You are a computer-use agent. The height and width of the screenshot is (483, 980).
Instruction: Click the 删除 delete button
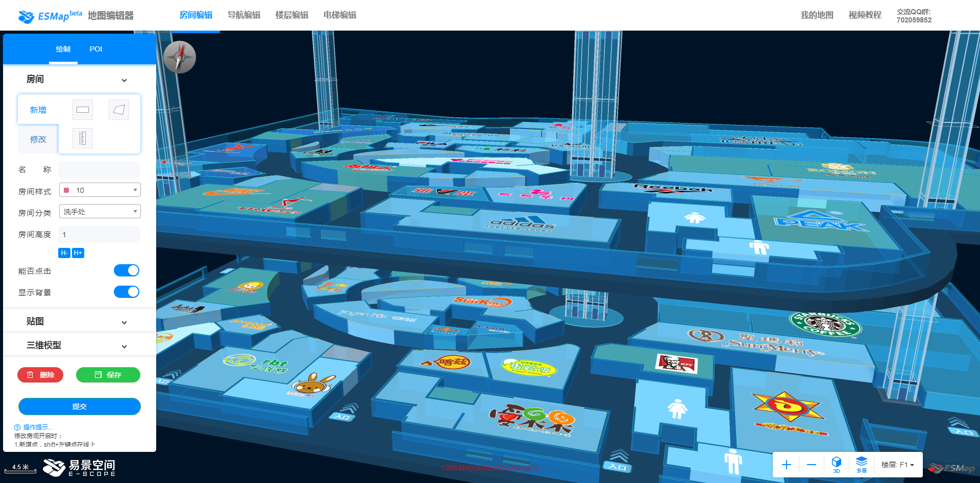click(40, 375)
